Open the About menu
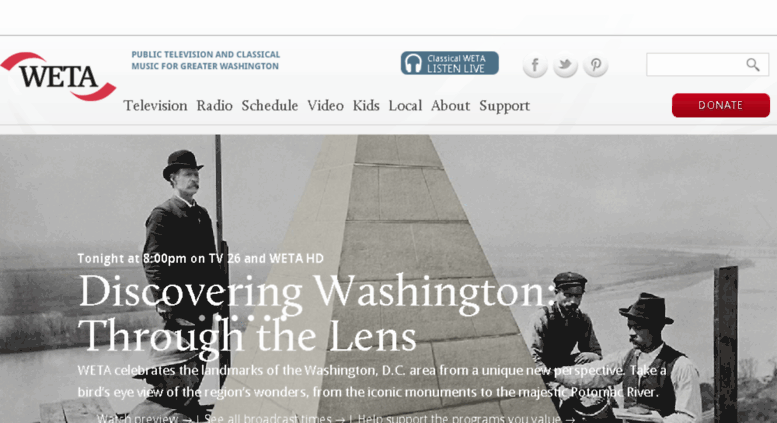 click(x=450, y=106)
